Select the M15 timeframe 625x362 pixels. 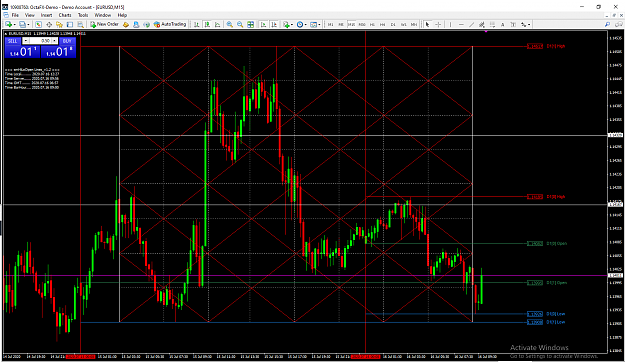[x=351, y=25]
